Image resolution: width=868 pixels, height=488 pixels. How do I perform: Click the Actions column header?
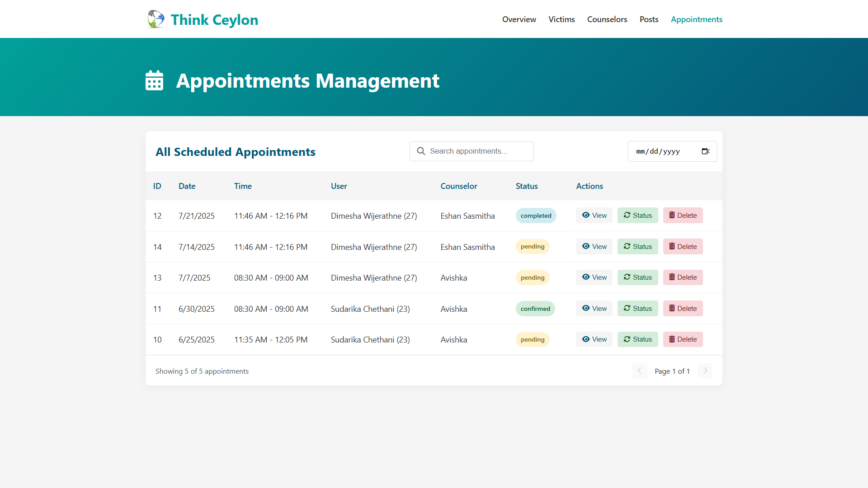pos(590,186)
